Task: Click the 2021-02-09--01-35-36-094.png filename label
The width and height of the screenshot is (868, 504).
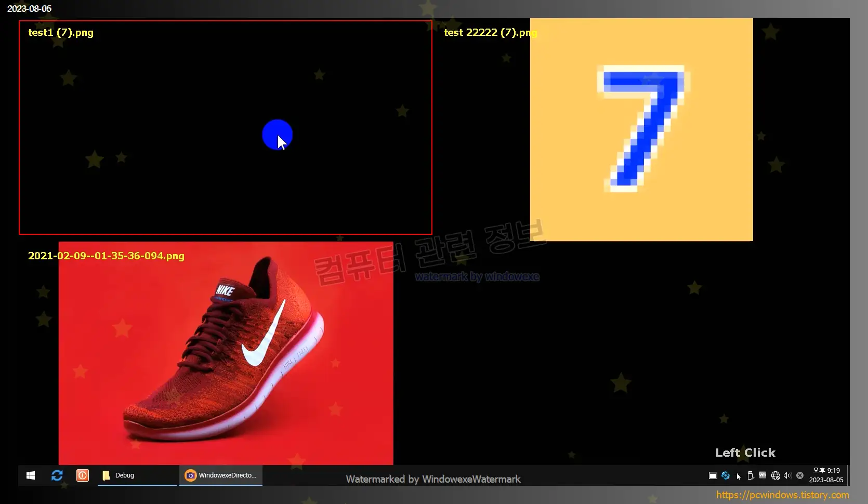Action: point(106,256)
